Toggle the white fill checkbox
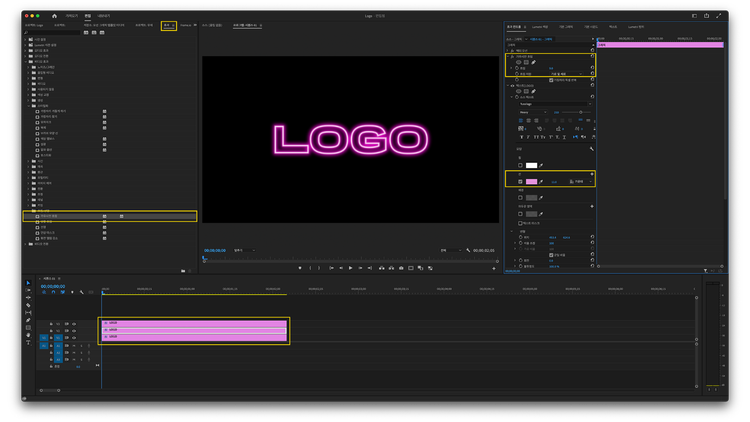750x422 pixels. point(520,165)
